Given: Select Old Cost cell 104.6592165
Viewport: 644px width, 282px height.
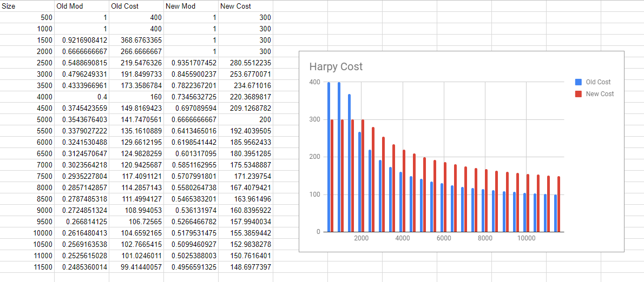Looking at the screenshot, I should 136,233.
